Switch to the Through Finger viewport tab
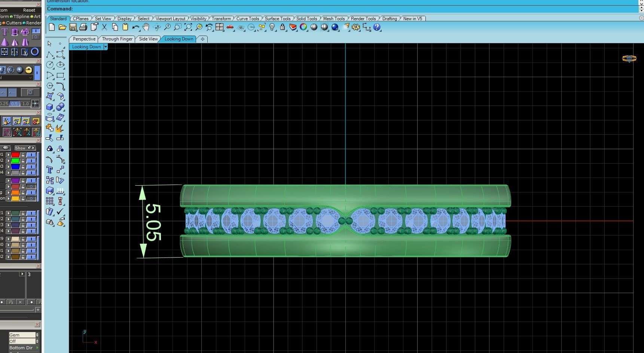The height and width of the screenshot is (353, 644). (x=117, y=39)
